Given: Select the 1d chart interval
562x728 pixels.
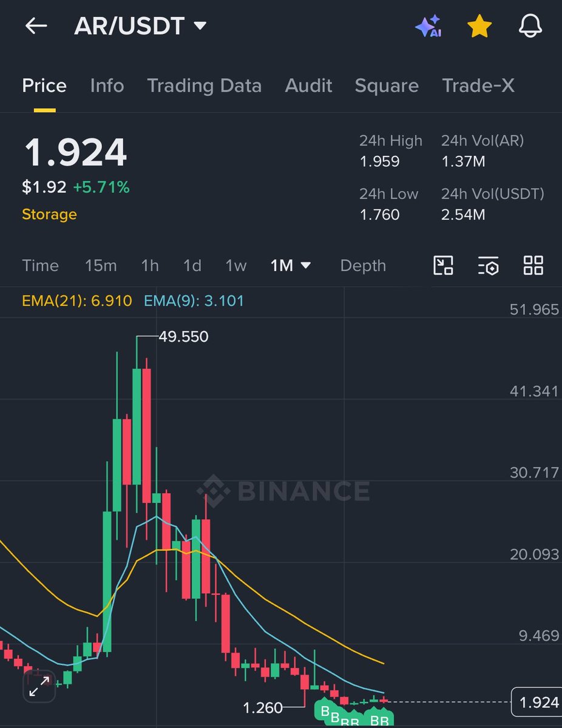Looking at the screenshot, I should pos(192,266).
